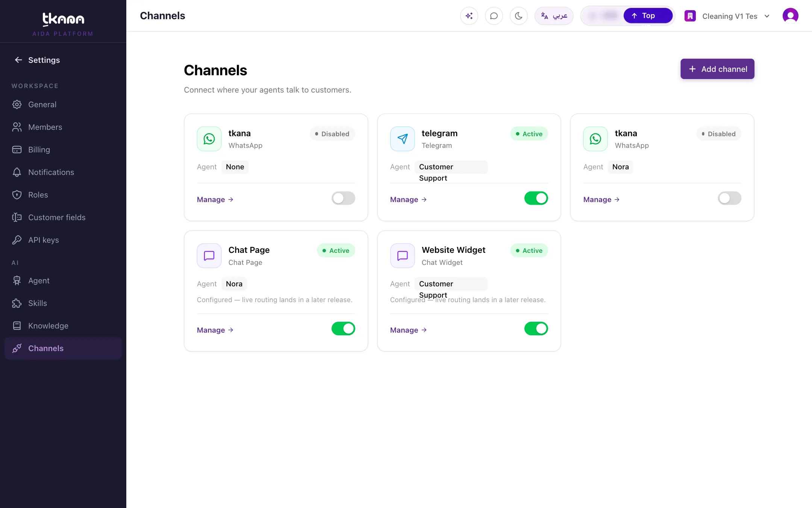Manage the telegram channel
Viewport: 812px width, 508px height.
[x=408, y=199]
